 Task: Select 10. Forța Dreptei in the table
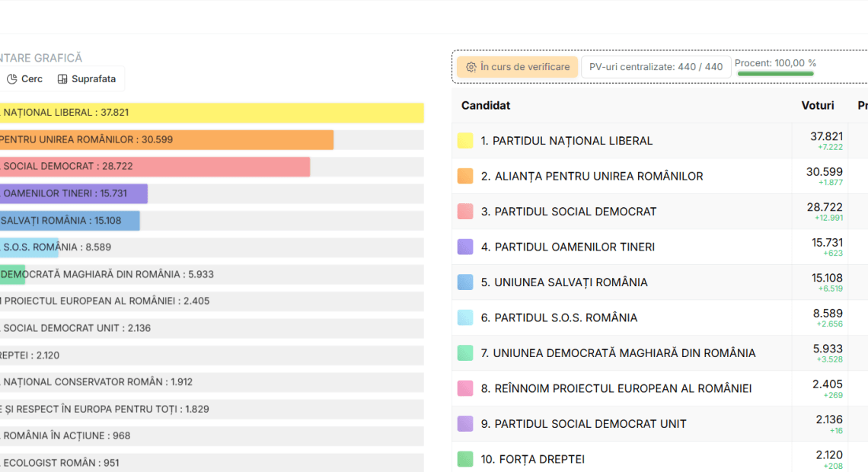(x=532, y=459)
